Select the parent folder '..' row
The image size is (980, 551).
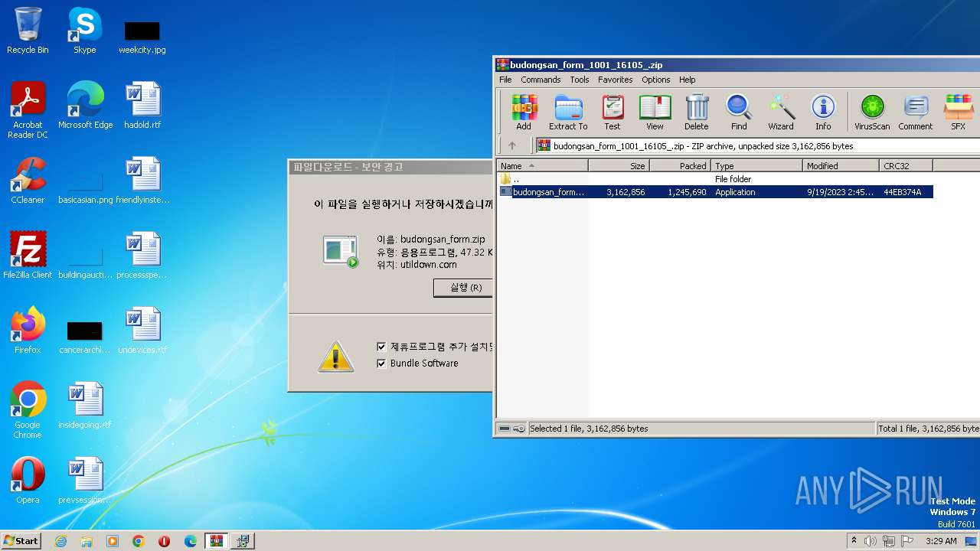coord(715,179)
